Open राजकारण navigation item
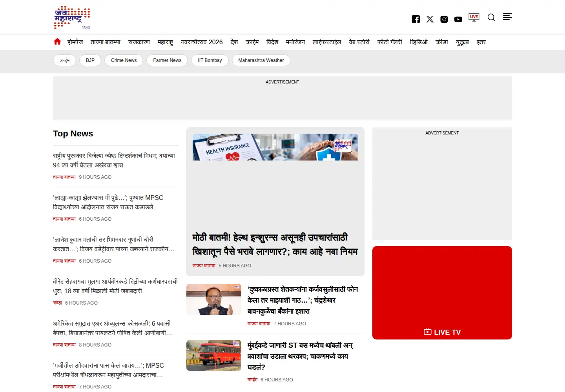 tap(139, 42)
